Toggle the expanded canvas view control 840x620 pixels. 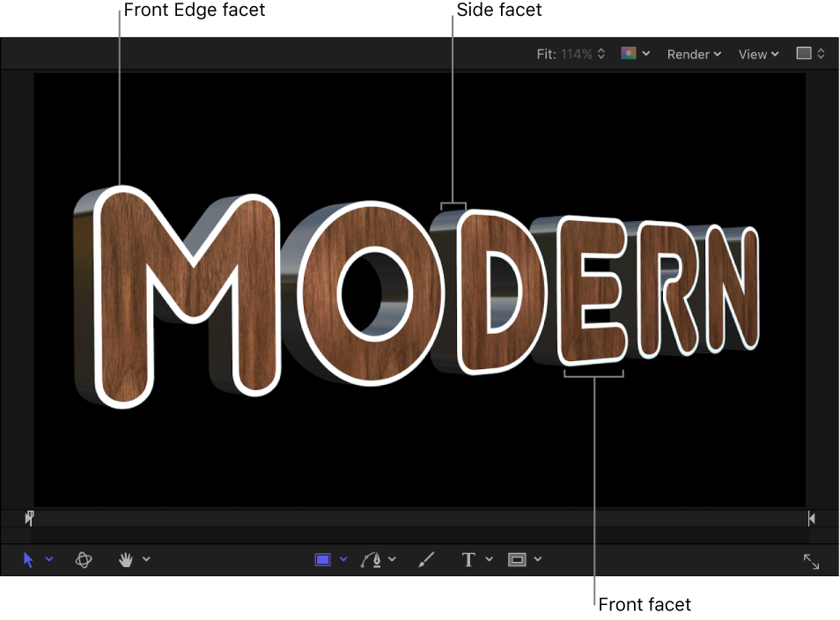pos(803,54)
